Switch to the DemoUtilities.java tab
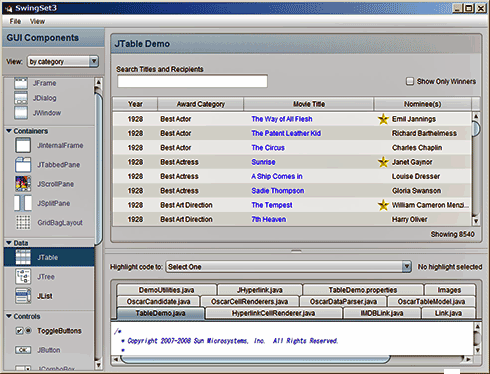 coord(166,290)
